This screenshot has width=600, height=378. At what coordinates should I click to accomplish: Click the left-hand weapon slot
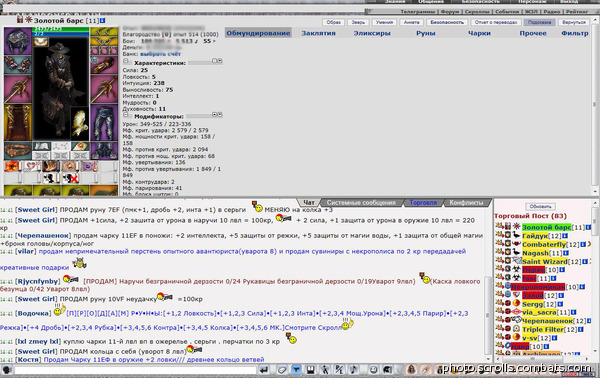tap(18, 88)
